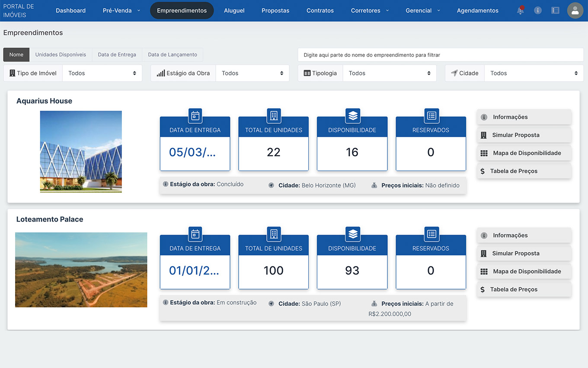Viewport: 588px width, 368px height.
Task: Sort by Unidades Disponíveis
Action: coord(61,55)
